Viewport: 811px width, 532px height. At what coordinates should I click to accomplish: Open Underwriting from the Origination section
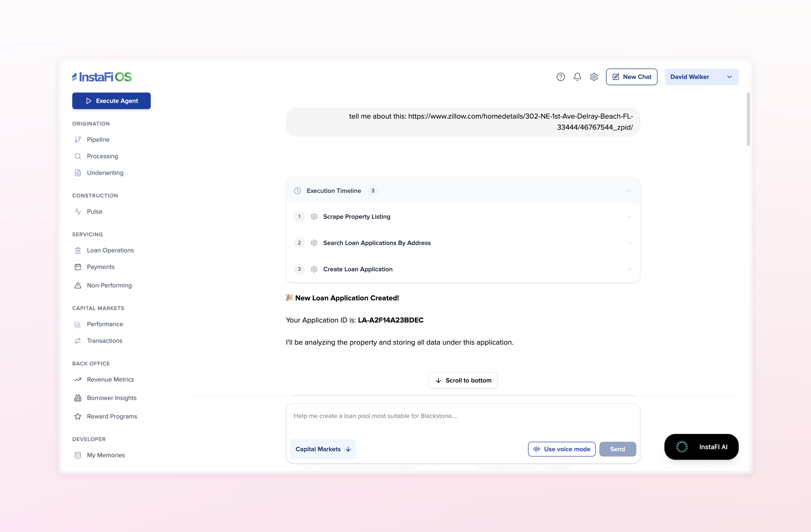coord(105,173)
